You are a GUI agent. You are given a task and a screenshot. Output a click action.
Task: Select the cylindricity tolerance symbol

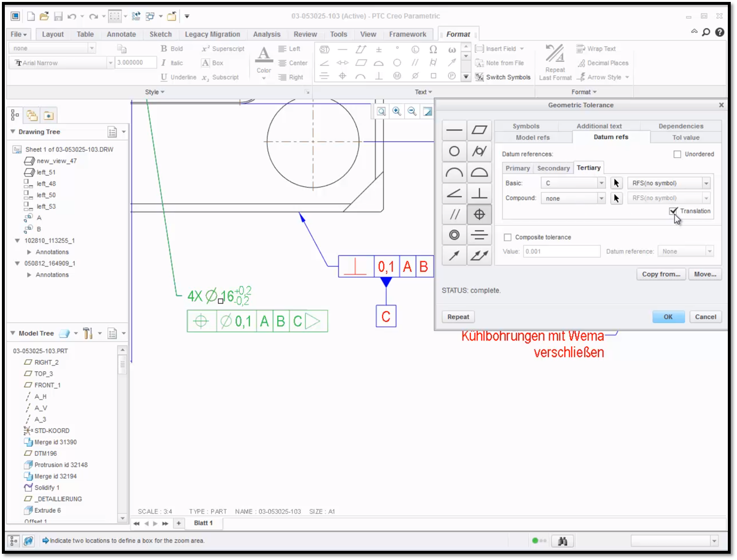tap(479, 151)
